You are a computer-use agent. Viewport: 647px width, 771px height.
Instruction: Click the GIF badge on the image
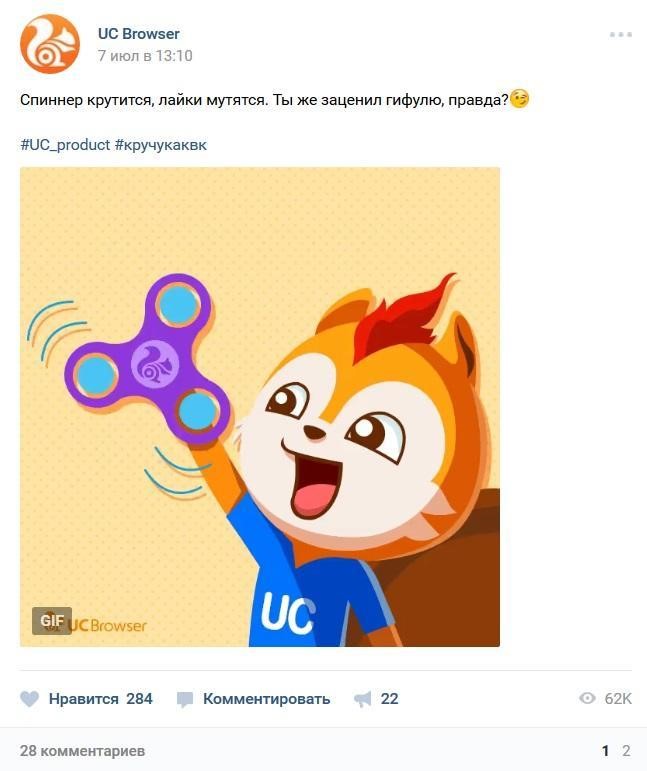click(52, 621)
